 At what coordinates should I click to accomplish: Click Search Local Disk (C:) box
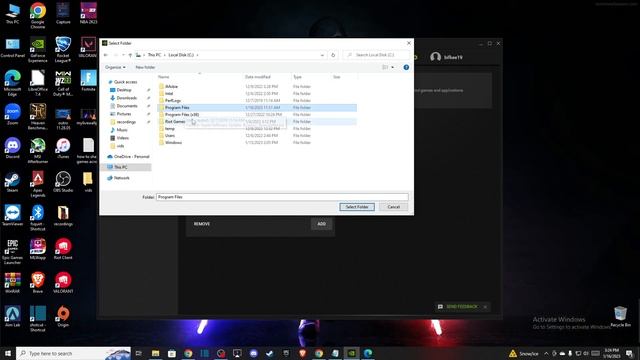coord(376,55)
